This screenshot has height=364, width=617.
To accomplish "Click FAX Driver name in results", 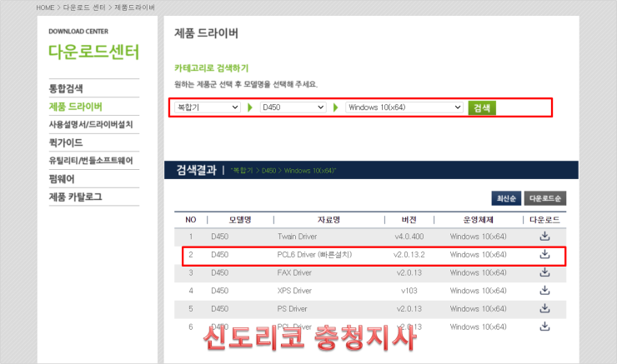I will click(294, 272).
